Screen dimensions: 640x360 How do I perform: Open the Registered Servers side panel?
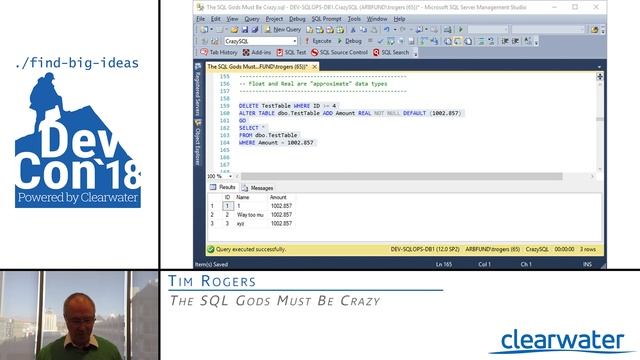pyautogui.click(x=198, y=89)
